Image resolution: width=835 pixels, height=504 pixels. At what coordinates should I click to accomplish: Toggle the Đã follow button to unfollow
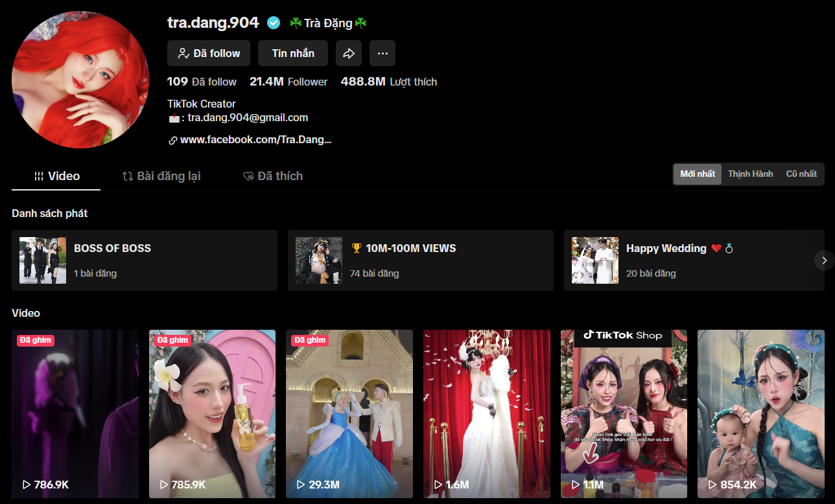tap(209, 53)
